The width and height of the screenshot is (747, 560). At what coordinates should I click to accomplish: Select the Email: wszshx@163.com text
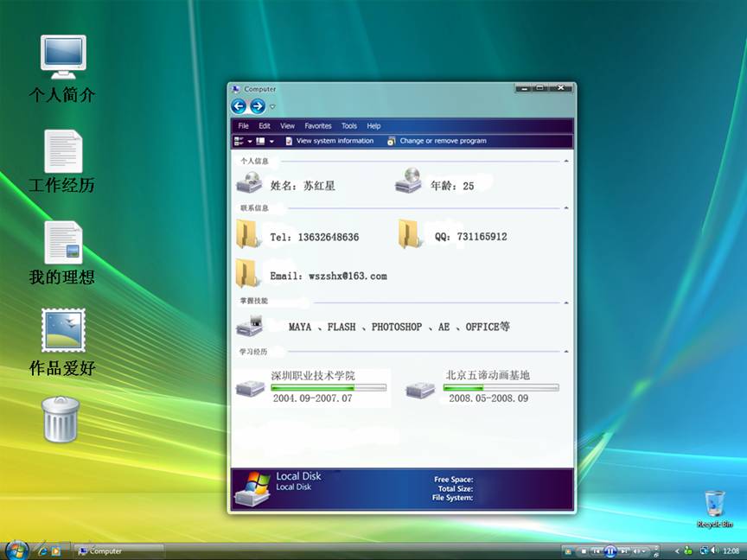(329, 277)
